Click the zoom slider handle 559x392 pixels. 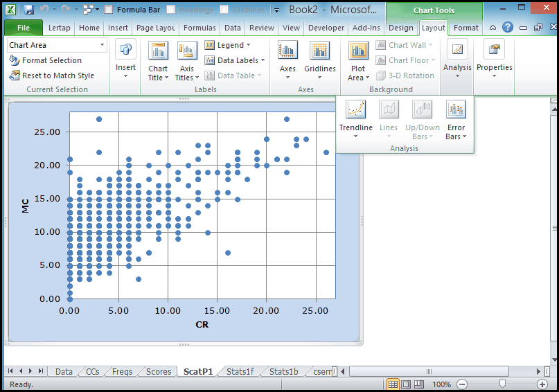[502, 384]
